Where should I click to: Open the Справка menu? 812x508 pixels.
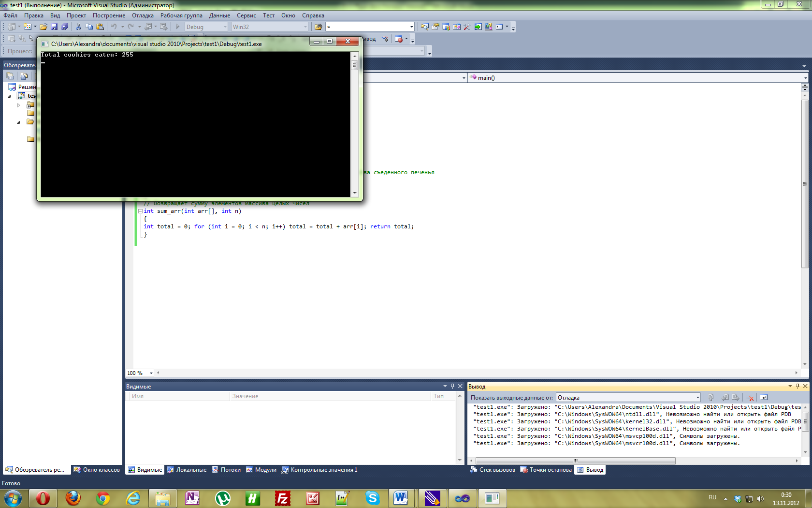[x=313, y=15]
